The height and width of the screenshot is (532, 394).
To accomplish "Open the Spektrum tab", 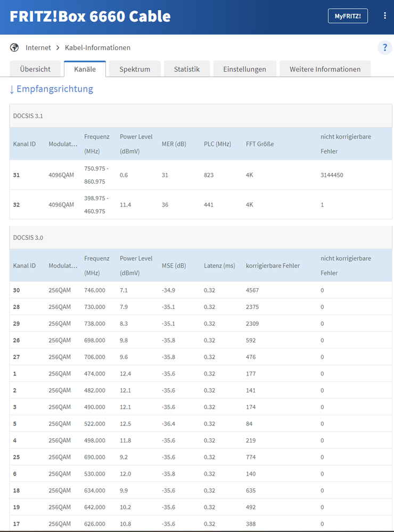I will pos(135,69).
